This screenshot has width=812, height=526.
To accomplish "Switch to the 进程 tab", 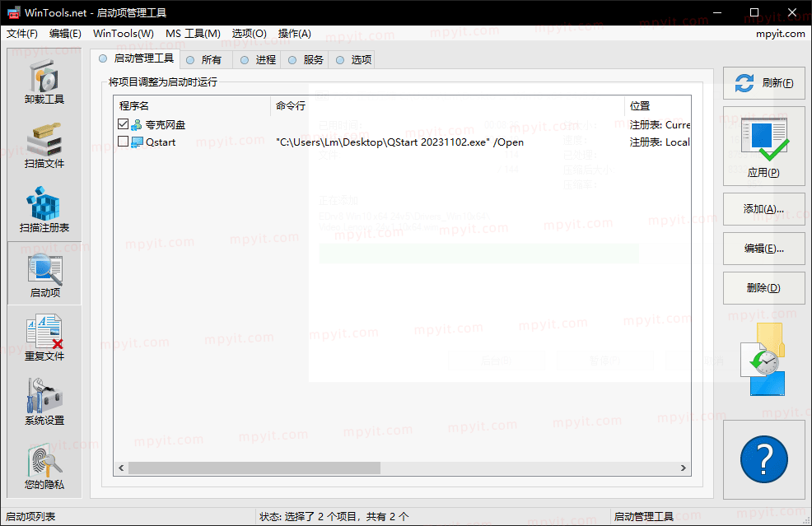I will (x=258, y=60).
